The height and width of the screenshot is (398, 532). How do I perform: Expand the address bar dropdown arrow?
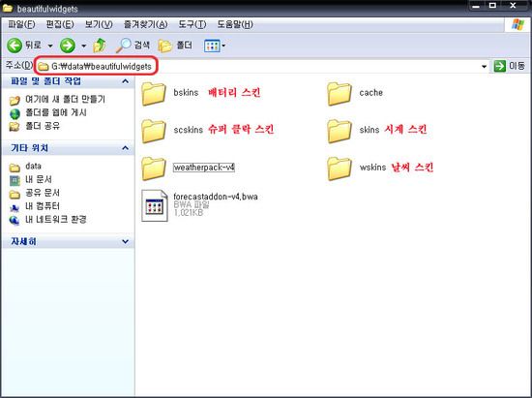pyautogui.click(x=485, y=66)
